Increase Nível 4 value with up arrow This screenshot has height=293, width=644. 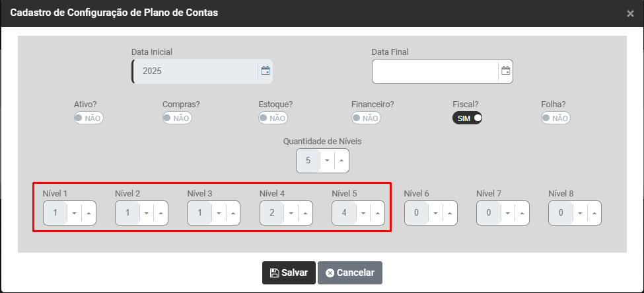pyautogui.click(x=305, y=213)
